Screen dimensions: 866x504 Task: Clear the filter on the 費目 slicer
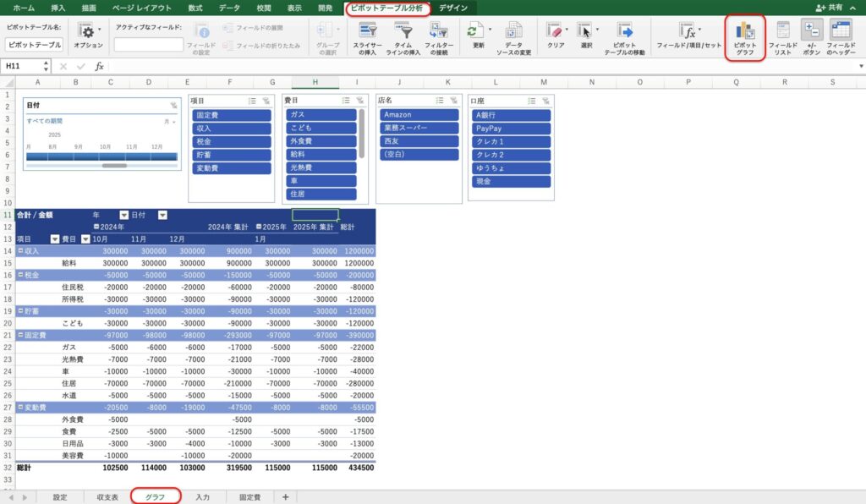(359, 100)
